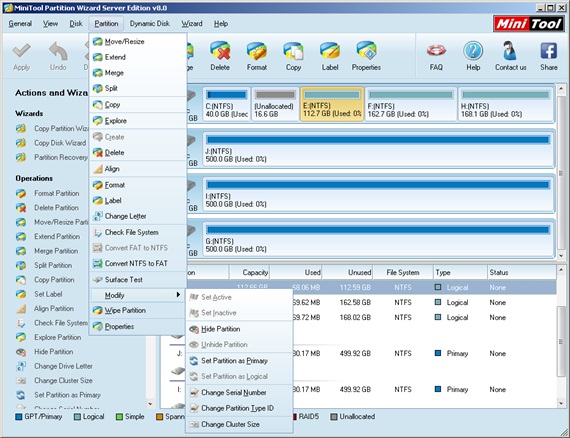Viewport: 570px width, 438px height.
Task: Click the Help question mark icon
Action: [x=473, y=51]
